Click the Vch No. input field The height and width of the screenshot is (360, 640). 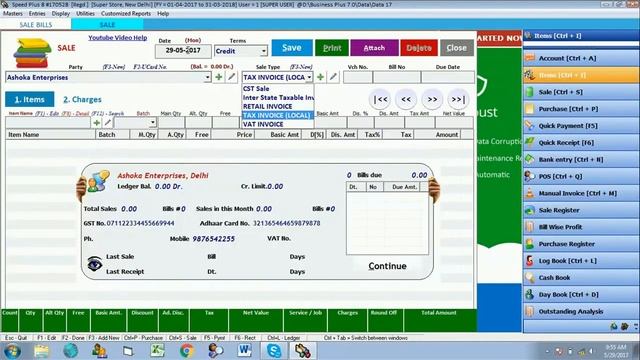[358, 77]
